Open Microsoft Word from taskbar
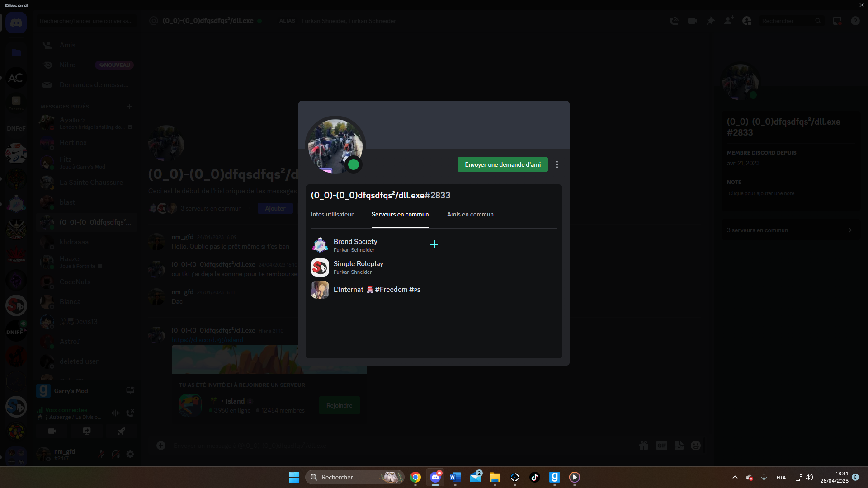Screen dimensions: 868x488 [455, 477]
